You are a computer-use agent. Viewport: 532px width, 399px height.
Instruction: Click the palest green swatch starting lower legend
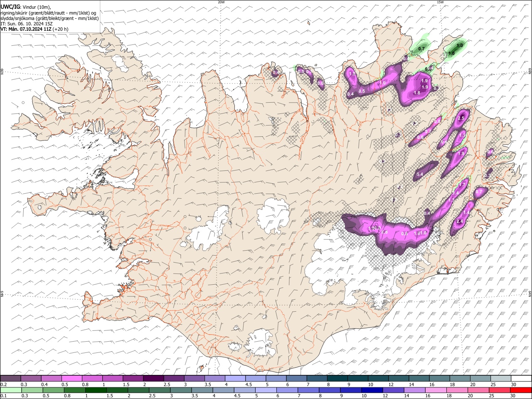click(x=10, y=390)
